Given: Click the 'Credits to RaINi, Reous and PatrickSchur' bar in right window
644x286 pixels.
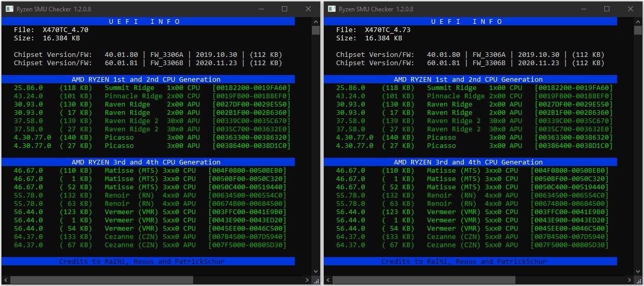Looking at the screenshot, I should [x=470, y=261].
